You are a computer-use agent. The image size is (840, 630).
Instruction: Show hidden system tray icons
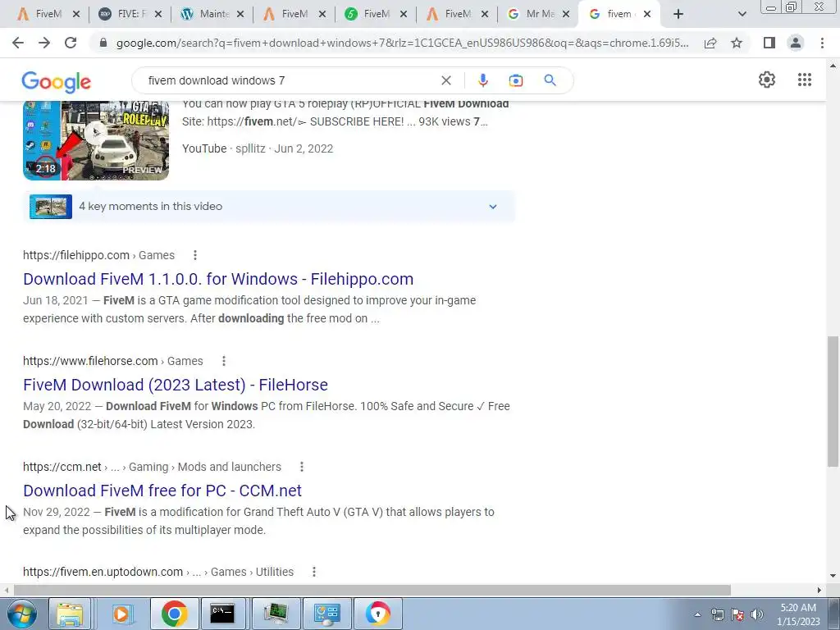point(697,614)
